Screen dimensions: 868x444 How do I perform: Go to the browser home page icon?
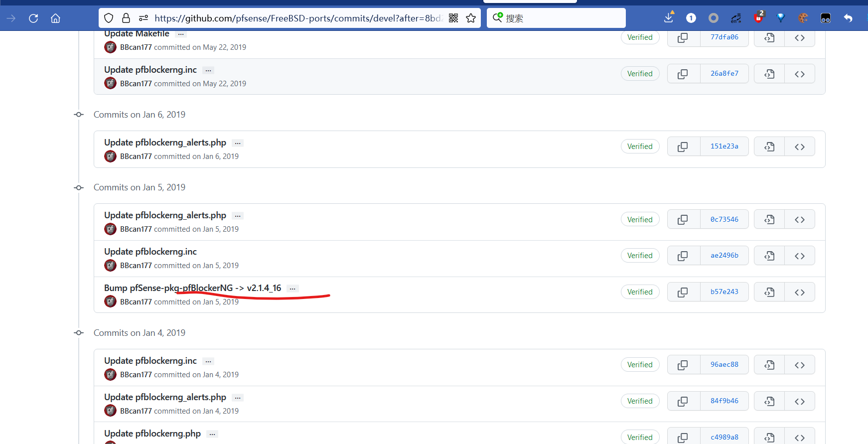[x=55, y=18]
